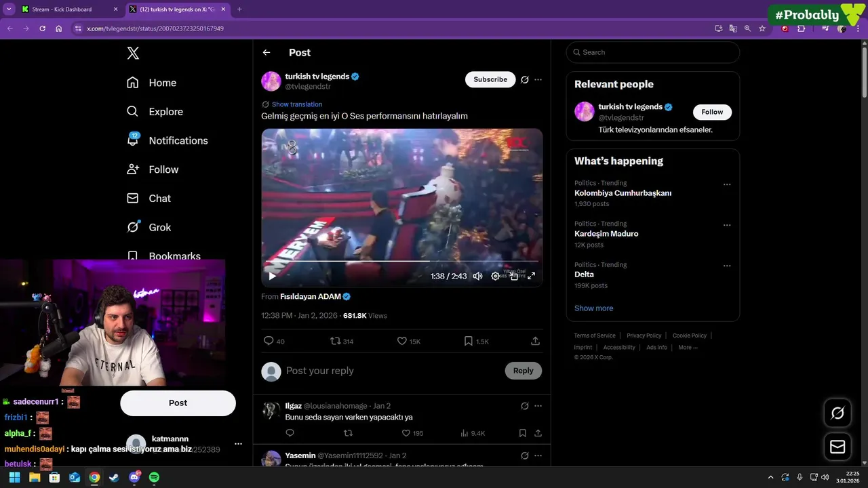Open the floating messages envelope button
This screenshot has width=868, height=488.
(x=837, y=447)
